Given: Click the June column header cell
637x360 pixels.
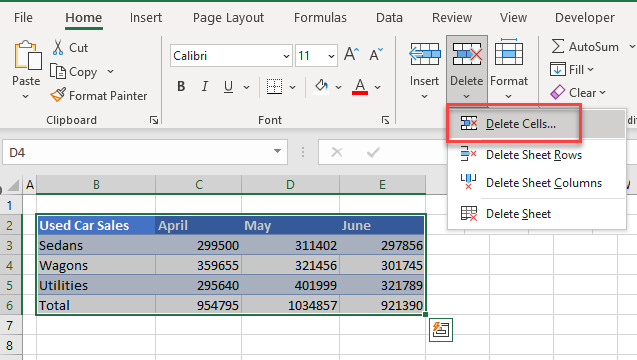Looking at the screenshot, I should (x=382, y=226).
